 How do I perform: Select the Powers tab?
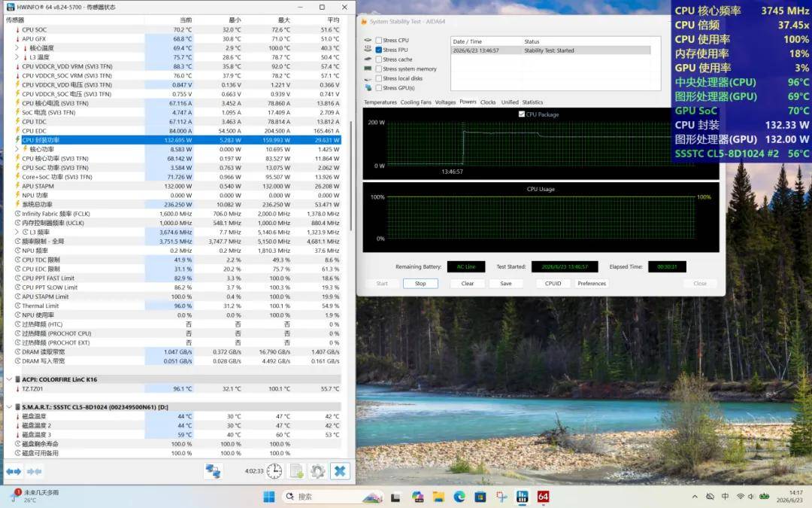[x=468, y=102]
